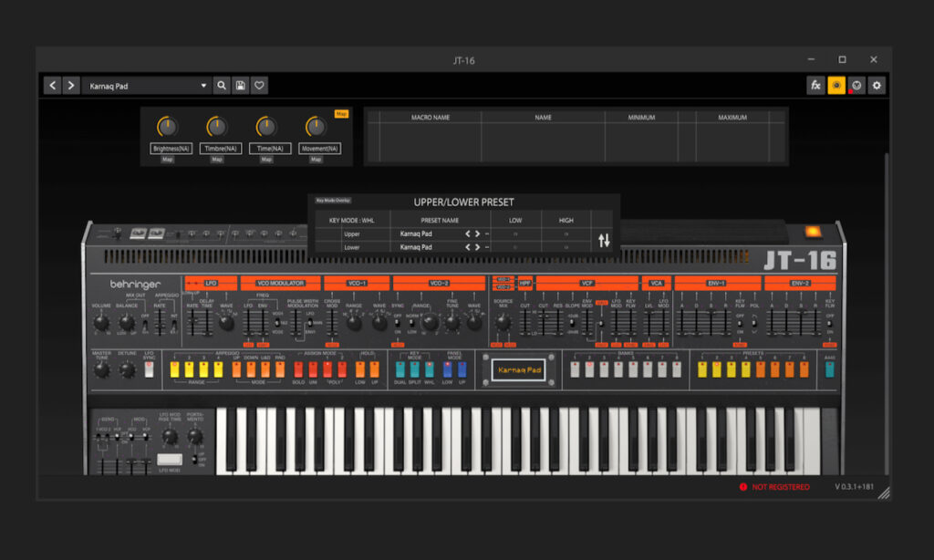Go to the previous preset in top toolbar

(52, 85)
